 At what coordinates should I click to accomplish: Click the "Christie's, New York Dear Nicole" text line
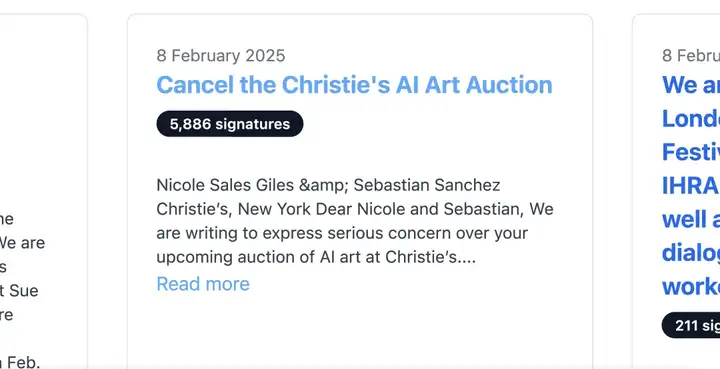(355, 209)
